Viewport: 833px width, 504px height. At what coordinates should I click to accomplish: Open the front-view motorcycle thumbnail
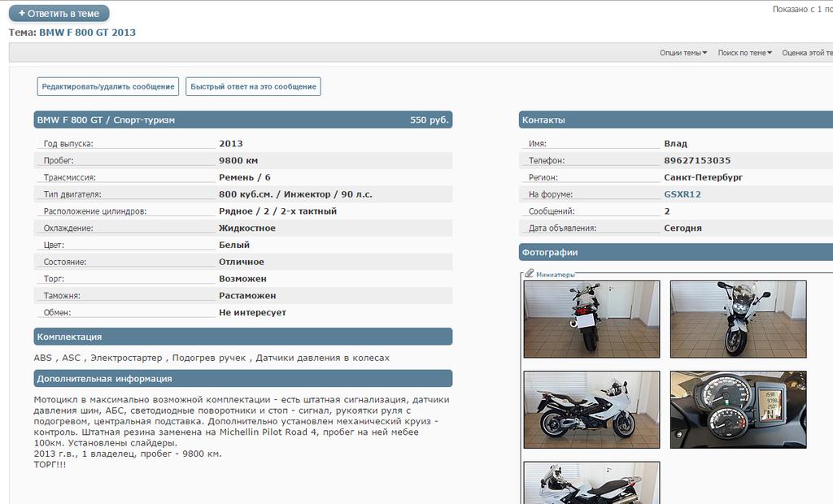click(738, 319)
